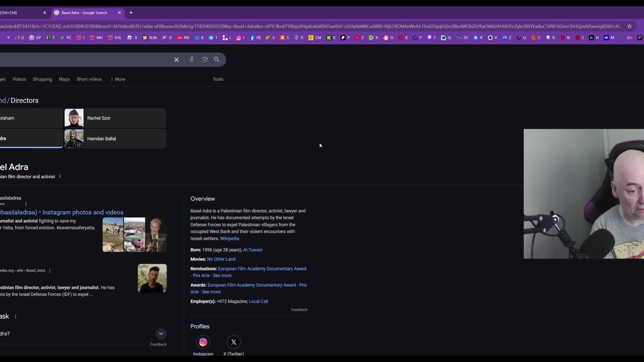Switch to Shopping search tab
Screen dimensions: 644x362
(42, 79)
